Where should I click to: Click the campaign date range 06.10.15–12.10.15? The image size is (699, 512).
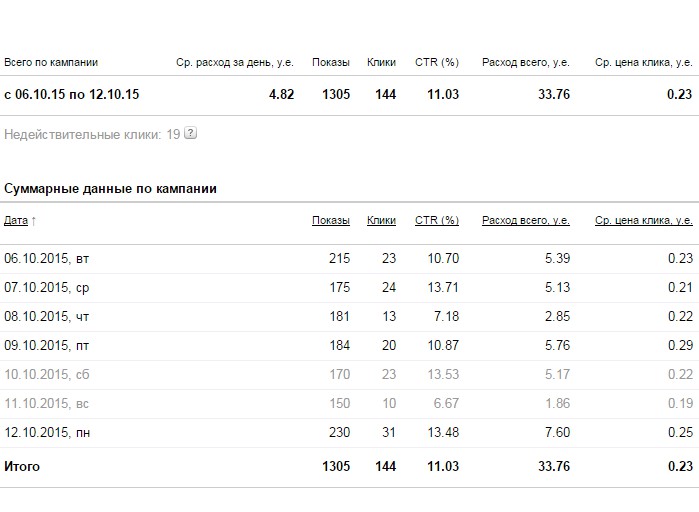click(x=71, y=94)
